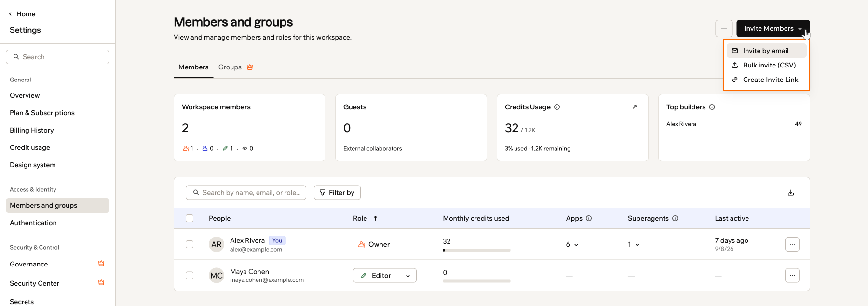The width and height of the screenshot is (868, 306).
Task: Click the MC avatar for Maya Cohen
Action: click(x=217, y=275)
